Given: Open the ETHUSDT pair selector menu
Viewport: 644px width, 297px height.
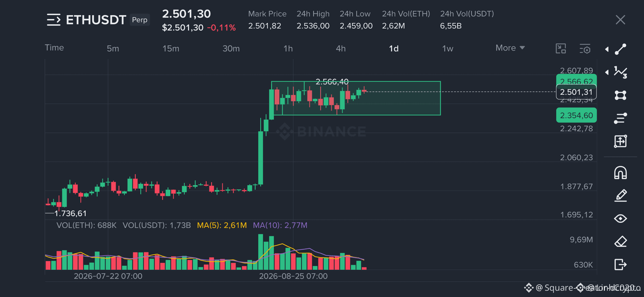Looking at the screenshot, I should 53,20.
